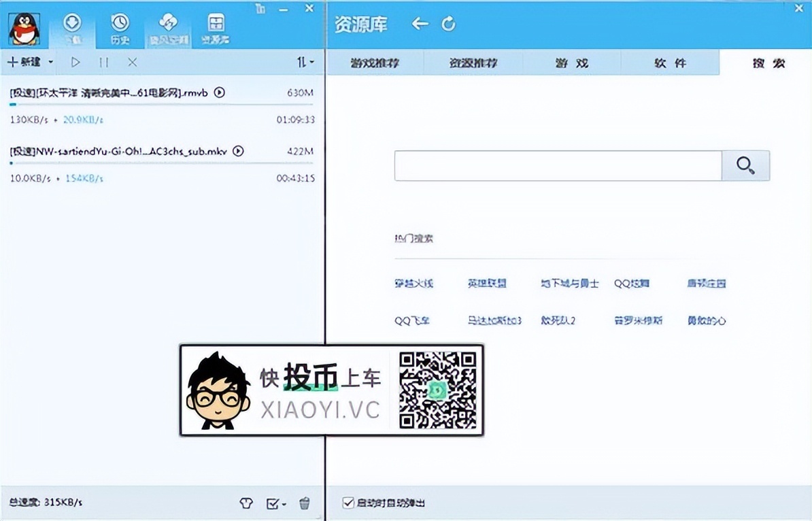Click the 英雄联盟 hot search link
The height and width of the screenshot is (521, 812).
tap(487, 284)
